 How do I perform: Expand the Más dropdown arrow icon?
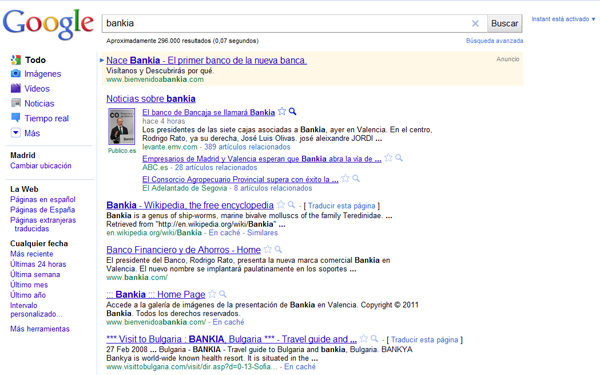(x=16, y=133)
